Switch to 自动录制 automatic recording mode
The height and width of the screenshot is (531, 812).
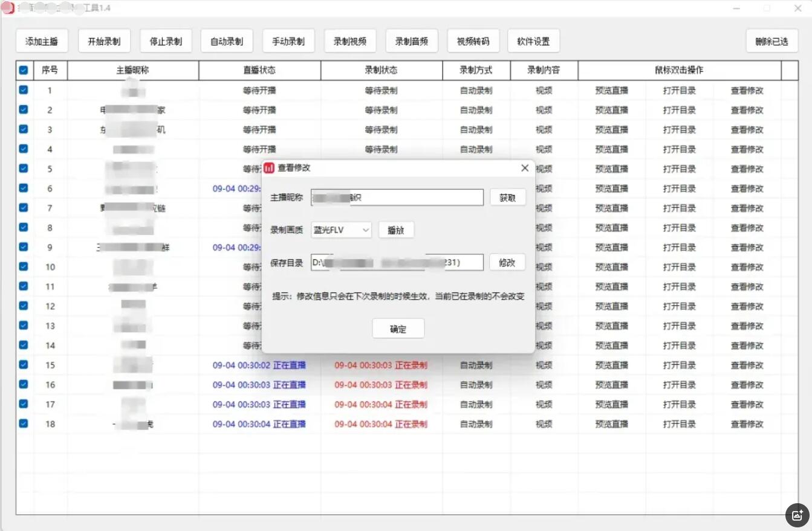coord(227,40)
